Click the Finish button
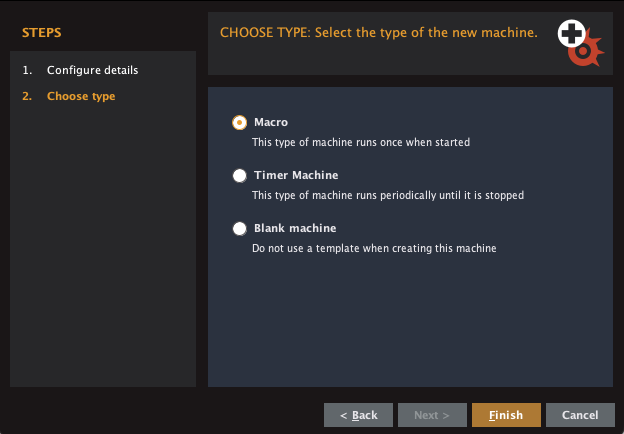This screenshot has width=624, height=434. pos(506,415)
